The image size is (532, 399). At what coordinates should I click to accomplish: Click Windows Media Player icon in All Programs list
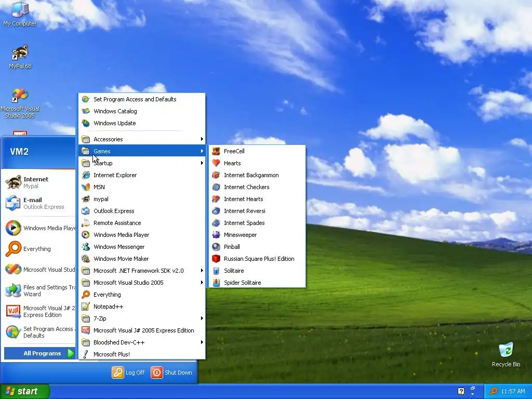pyautogui.click(x=86, y=235)
